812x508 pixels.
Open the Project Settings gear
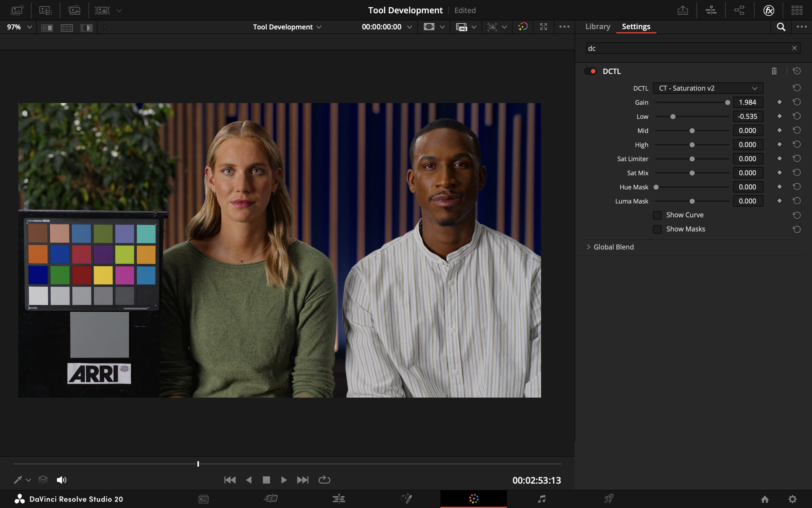[x=793, y=499]
